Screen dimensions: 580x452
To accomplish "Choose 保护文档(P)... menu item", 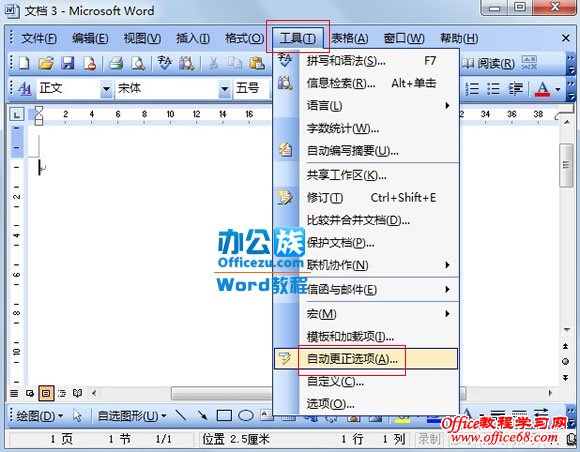I will (366, 243).
